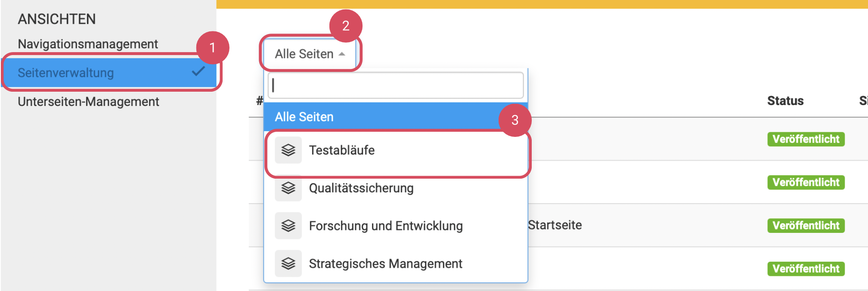
Task: Click the Status column header
Action: [x=785, y=101]
